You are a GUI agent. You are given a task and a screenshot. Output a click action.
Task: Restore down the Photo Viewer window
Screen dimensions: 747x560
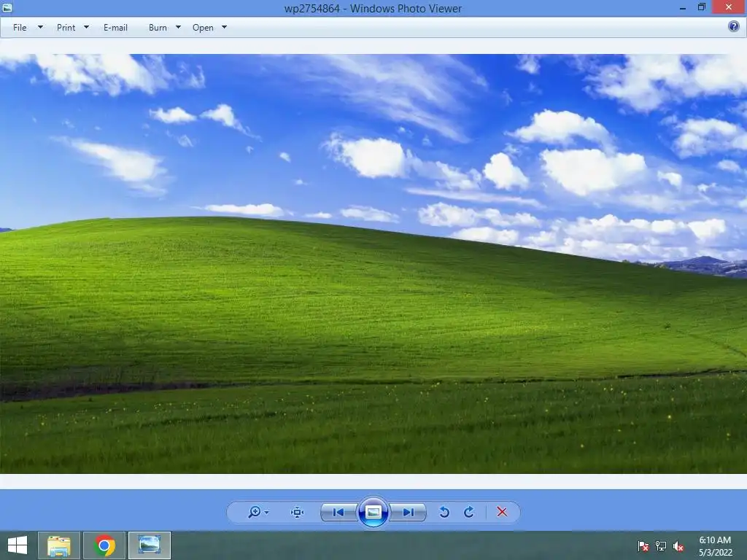[x=701, y=7]
